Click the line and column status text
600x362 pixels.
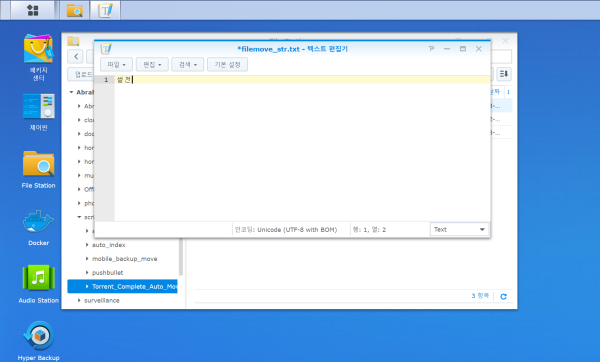[369, 230]
